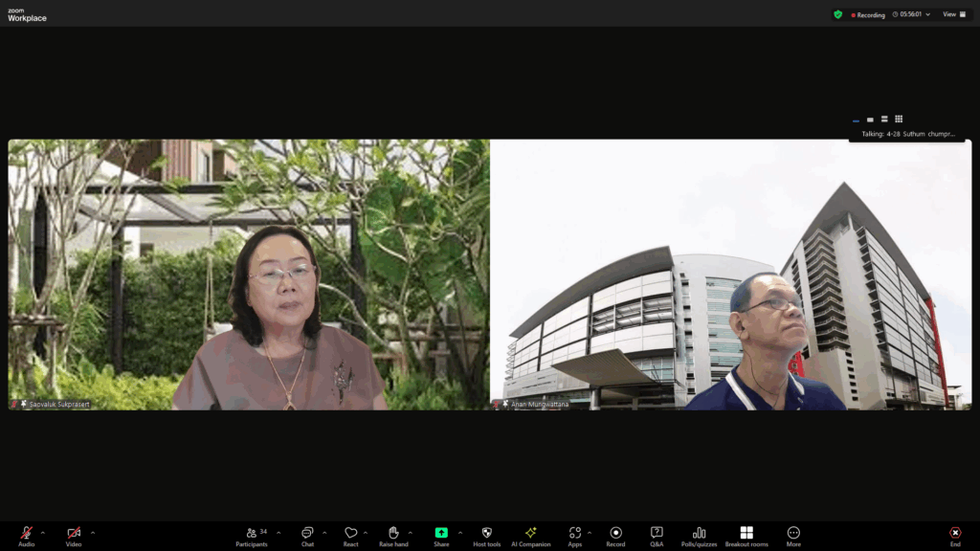The image size is (980, 551).
Task: Start video using the Video button
Action: 74,536
